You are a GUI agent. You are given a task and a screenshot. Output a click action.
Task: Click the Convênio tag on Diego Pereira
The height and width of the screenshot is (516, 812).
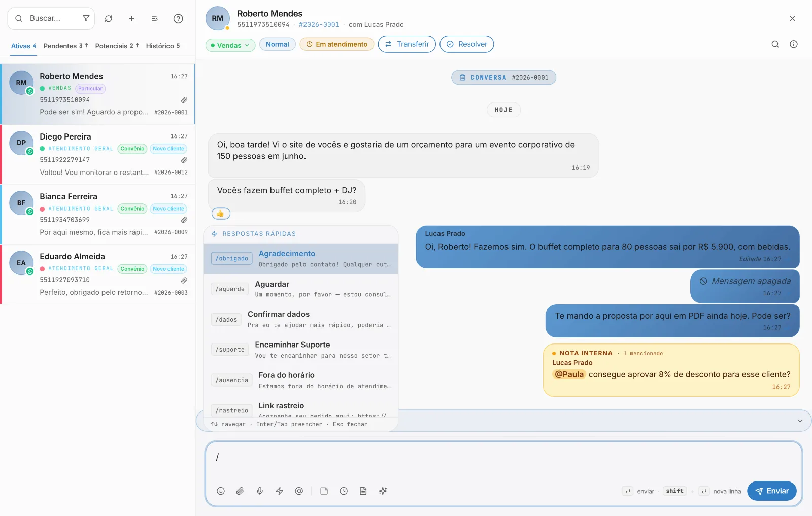132,149
